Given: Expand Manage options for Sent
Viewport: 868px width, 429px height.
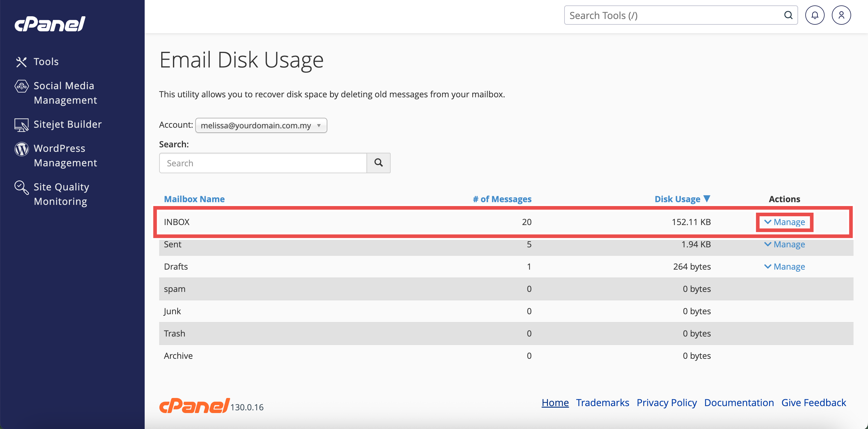Looking at the screenshot, I should coord(785,244).
